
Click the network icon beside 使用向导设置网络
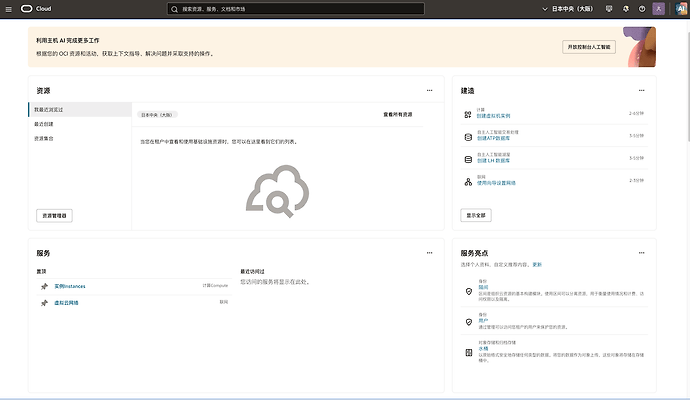point(468,182)
